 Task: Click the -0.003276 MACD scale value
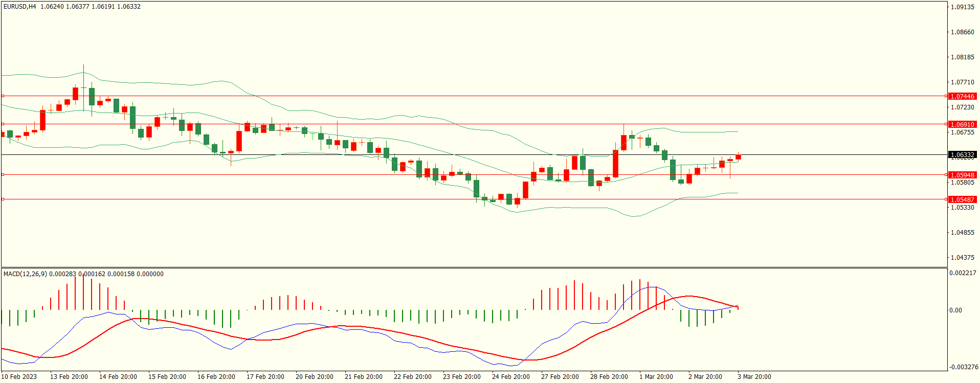(x=964, y=367)
